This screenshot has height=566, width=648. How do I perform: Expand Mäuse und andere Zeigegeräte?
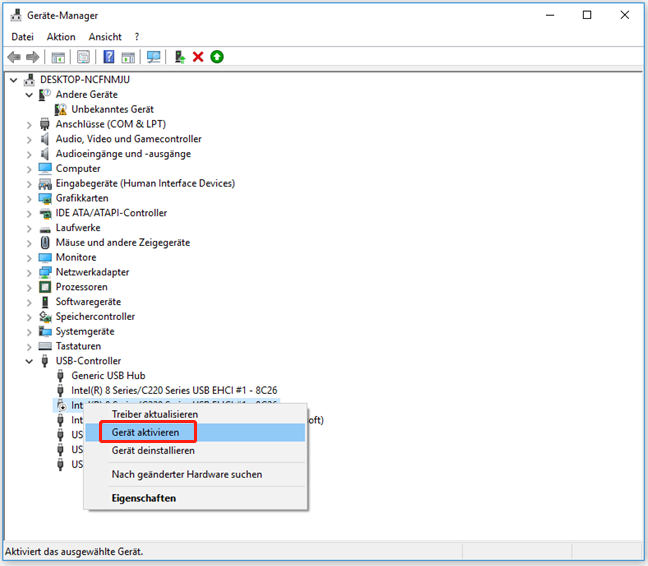(29, 243)
